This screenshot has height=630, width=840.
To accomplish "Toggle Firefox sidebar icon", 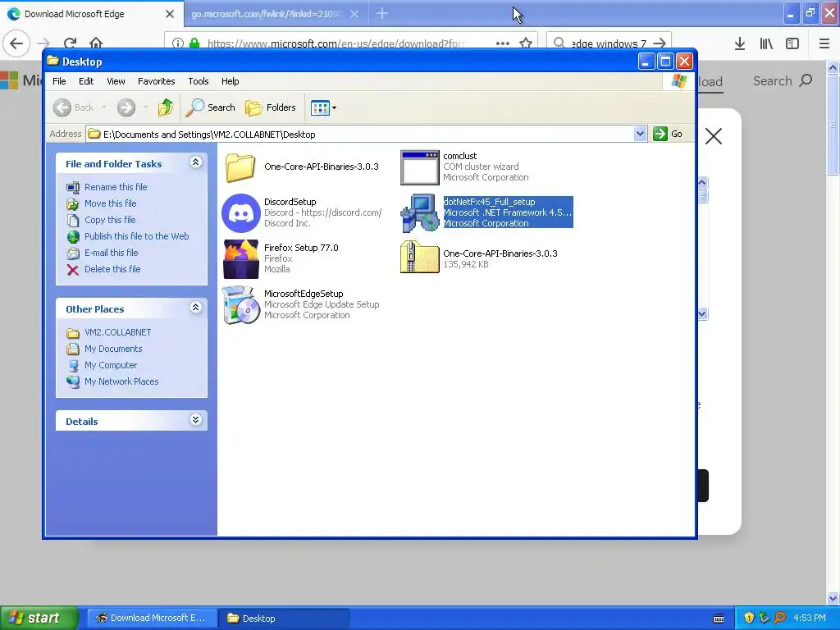I will click(x=792, y=44).
